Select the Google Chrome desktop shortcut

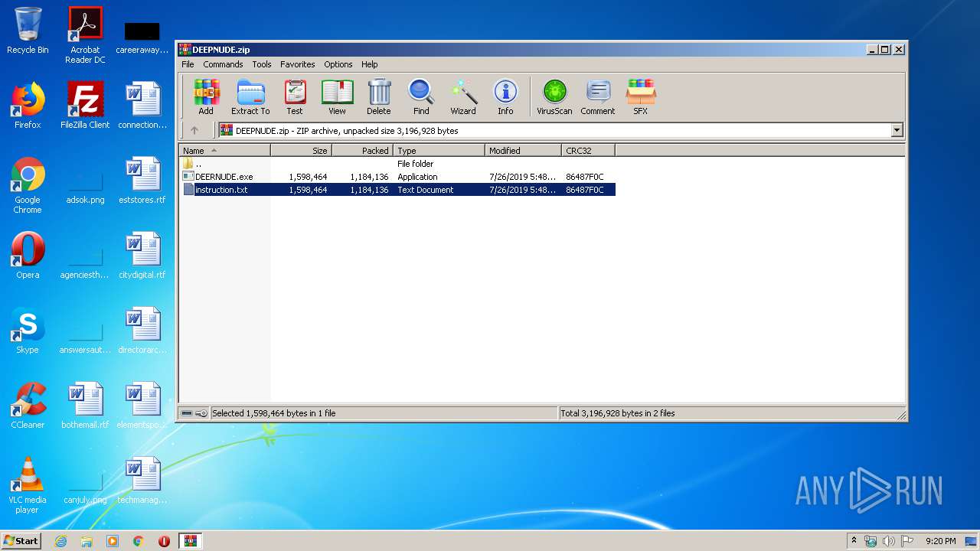28,185
